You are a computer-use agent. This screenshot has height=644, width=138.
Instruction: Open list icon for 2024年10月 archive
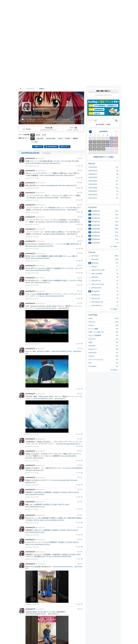pyautogui.click(x=90, y=225)
